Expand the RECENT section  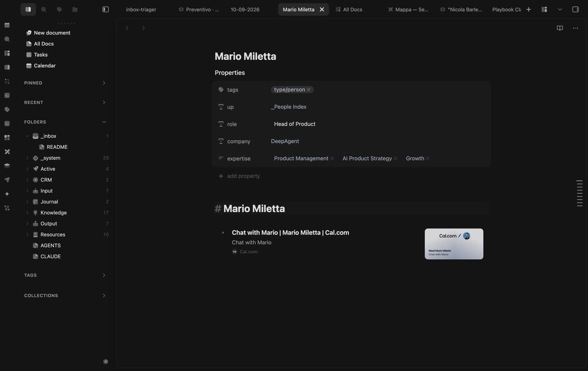104,102
